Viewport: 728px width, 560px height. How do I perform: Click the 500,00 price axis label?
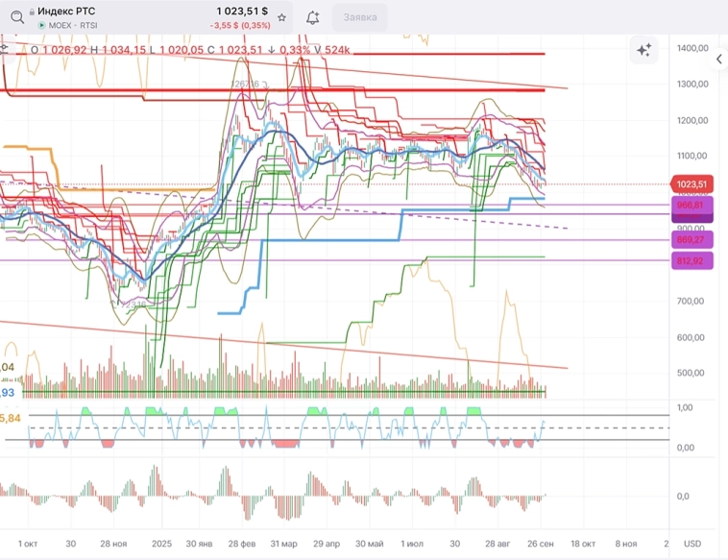click(691, 373)
